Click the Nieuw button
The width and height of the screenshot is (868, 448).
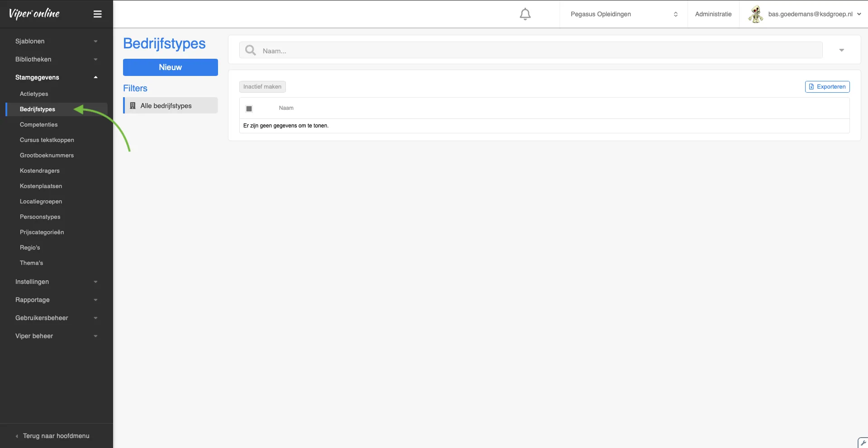(x=171, y=67)
